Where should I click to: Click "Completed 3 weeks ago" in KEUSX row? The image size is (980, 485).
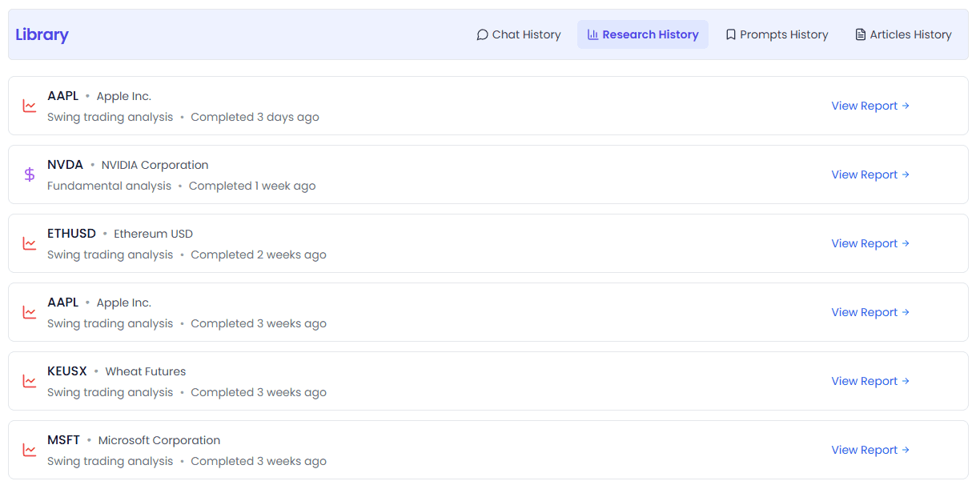(x=259, y=392)
